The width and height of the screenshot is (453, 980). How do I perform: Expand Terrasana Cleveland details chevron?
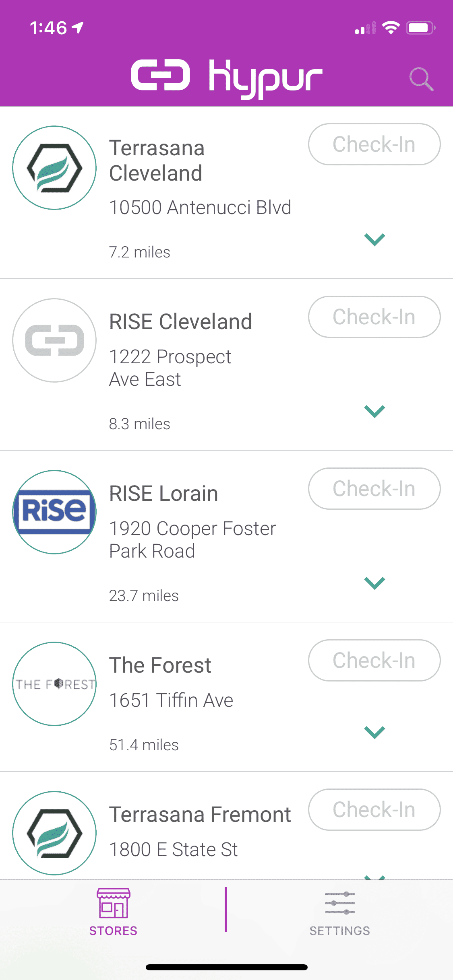(374, 239)
